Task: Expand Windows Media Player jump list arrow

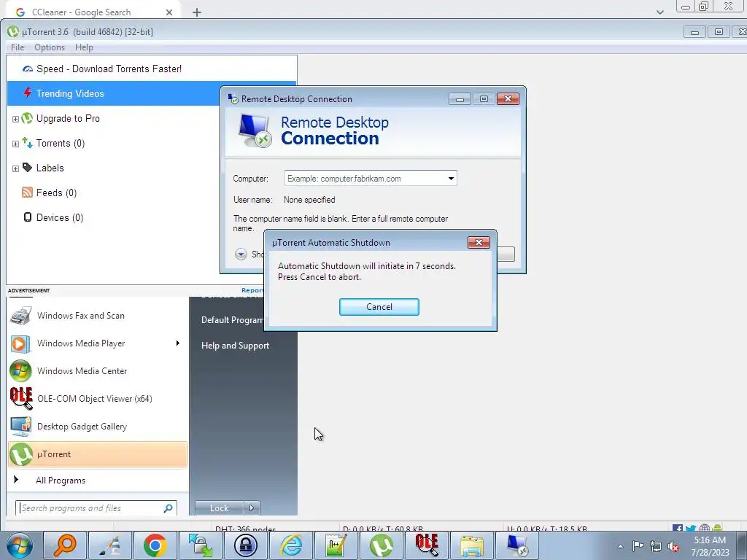Action: 178,343
